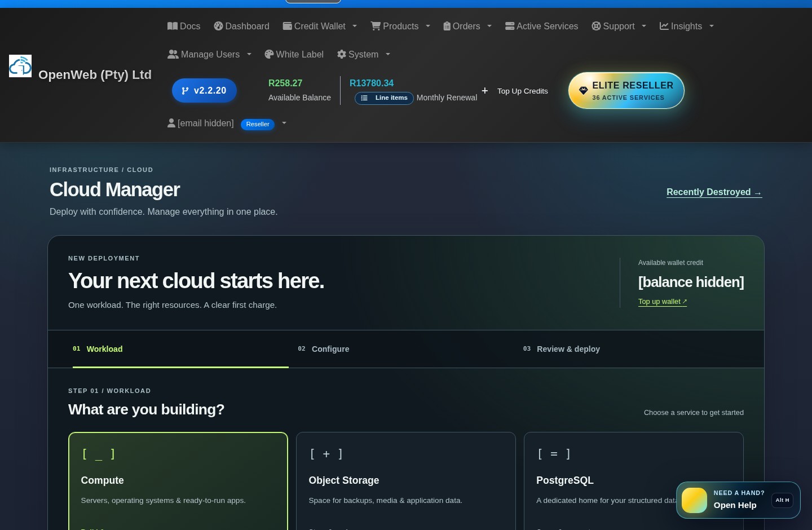Image resolution: width=812 pixels, height=530 pixels.
Task: Click the Products cart icon
Action: pyautogui.click(x=376, y=26)
